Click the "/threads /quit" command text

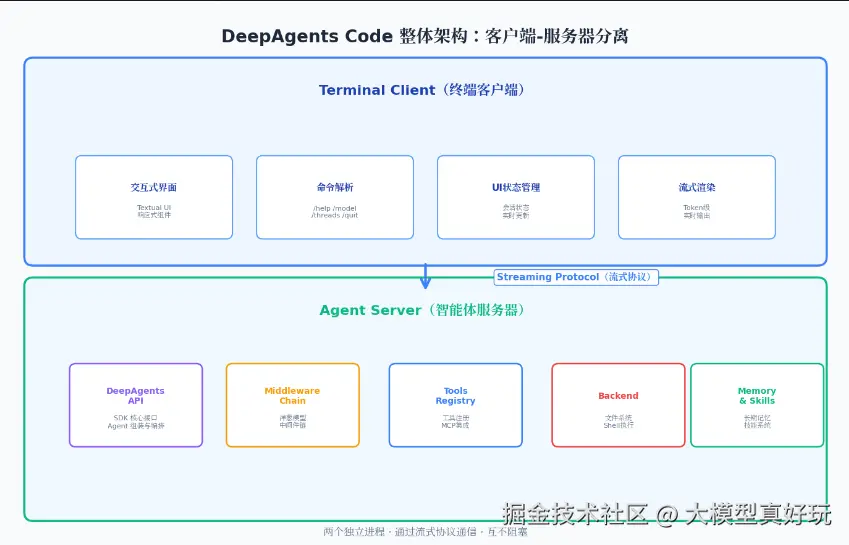coord(335,215)
